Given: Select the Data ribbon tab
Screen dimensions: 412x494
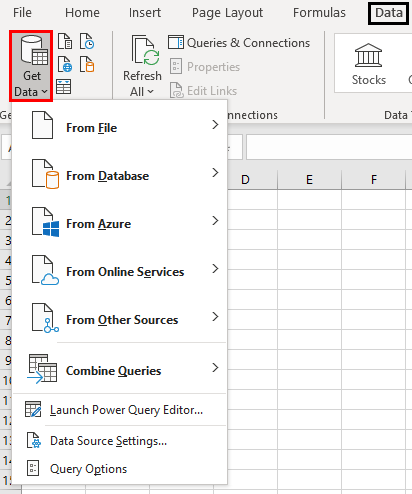Looking at the screenshot, I should pos(389,13).
